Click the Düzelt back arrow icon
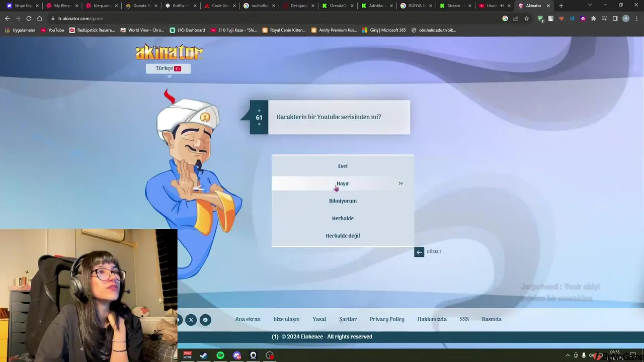Screen dimensions: 644x362 [x=419, y=252]
